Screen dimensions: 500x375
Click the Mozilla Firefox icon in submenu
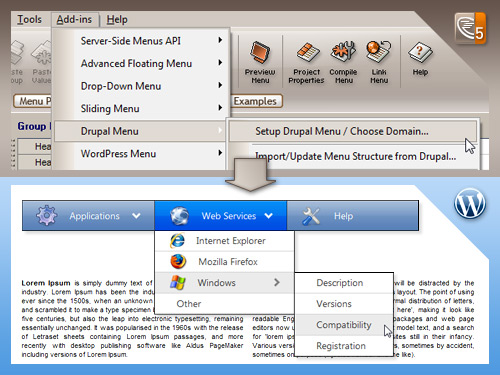pos(178,262)
